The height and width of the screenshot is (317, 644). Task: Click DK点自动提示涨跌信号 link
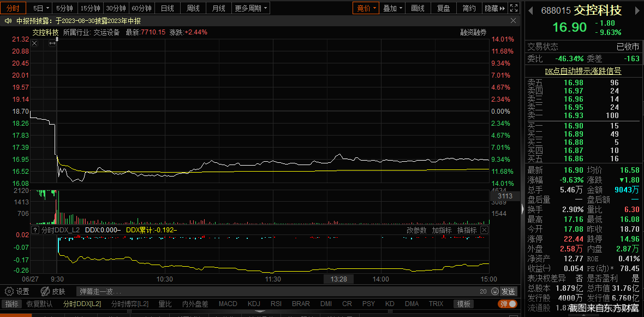pos(583,71)
